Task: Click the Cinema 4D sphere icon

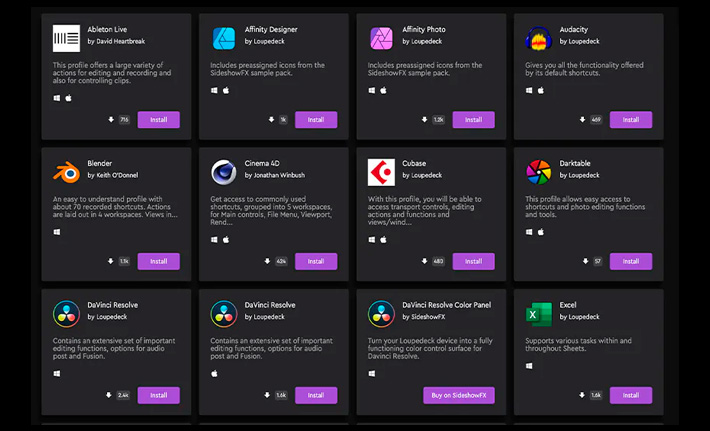Action: [x=224, y=172]
